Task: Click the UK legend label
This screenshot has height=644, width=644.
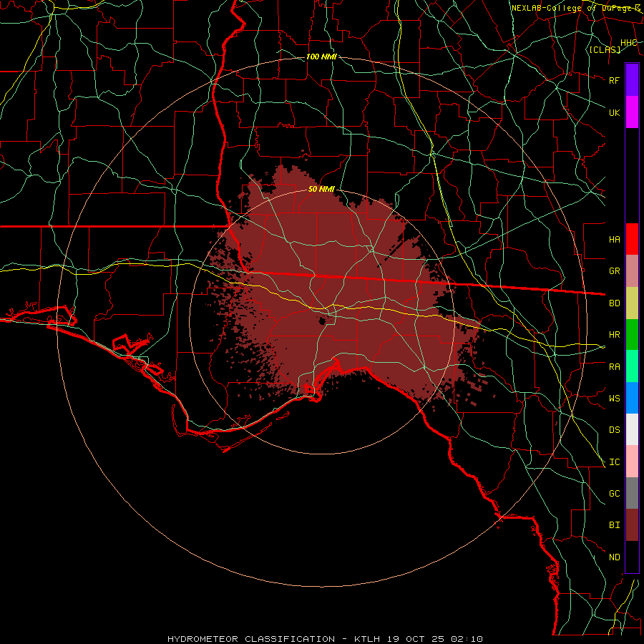Action: click(x=614, y=112)
